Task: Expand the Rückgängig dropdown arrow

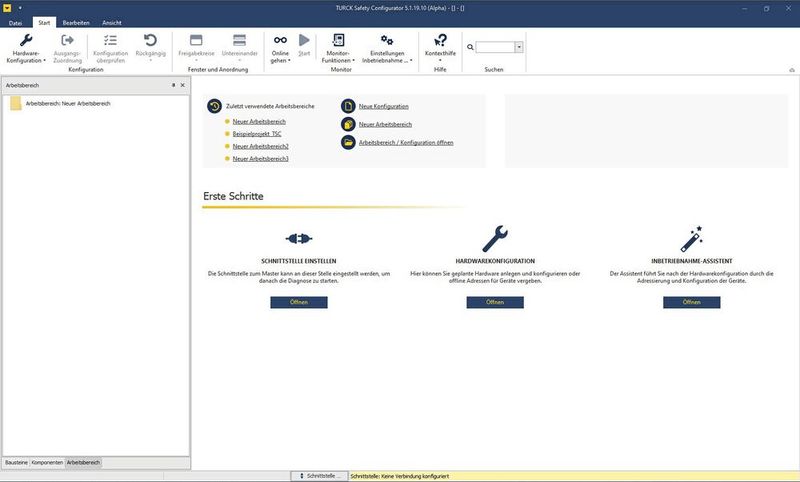Action: coord(151,60)
